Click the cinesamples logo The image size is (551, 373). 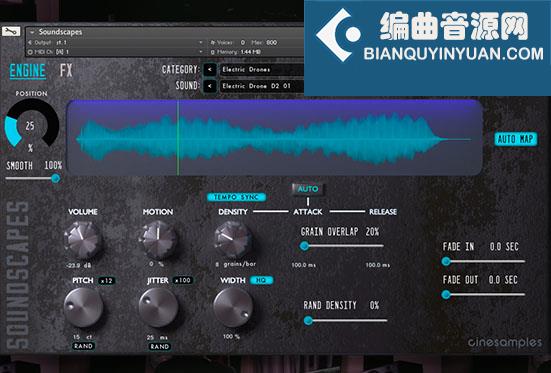(505, 342)
